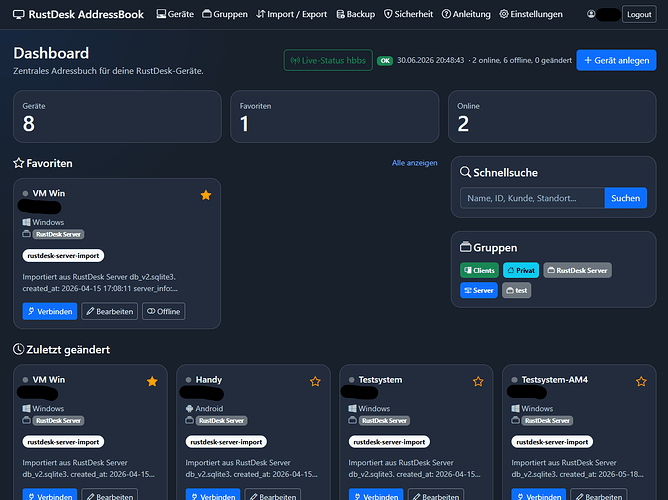The image size is (668, 500).
Task: Click the Handy device title
Action: pos(209,379)
